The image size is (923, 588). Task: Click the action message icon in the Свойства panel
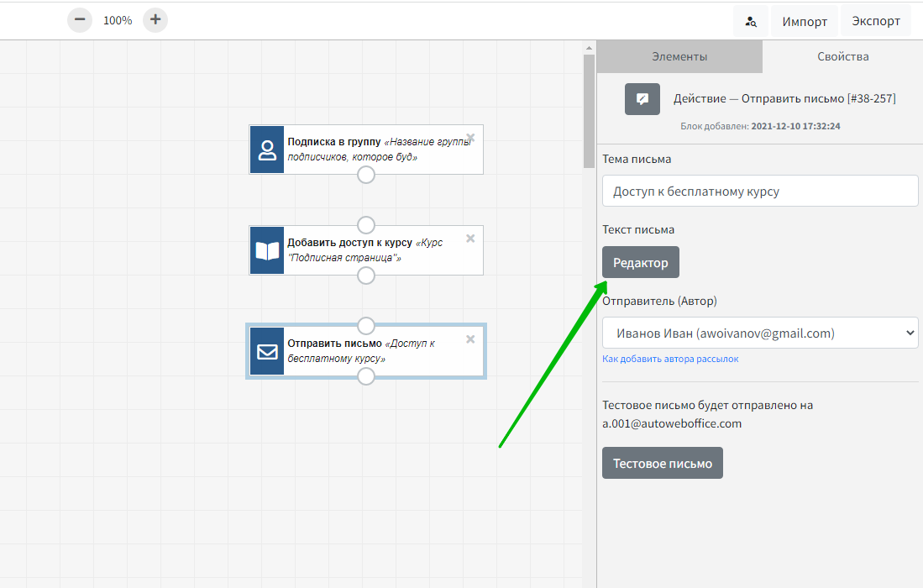coord(642,99)
